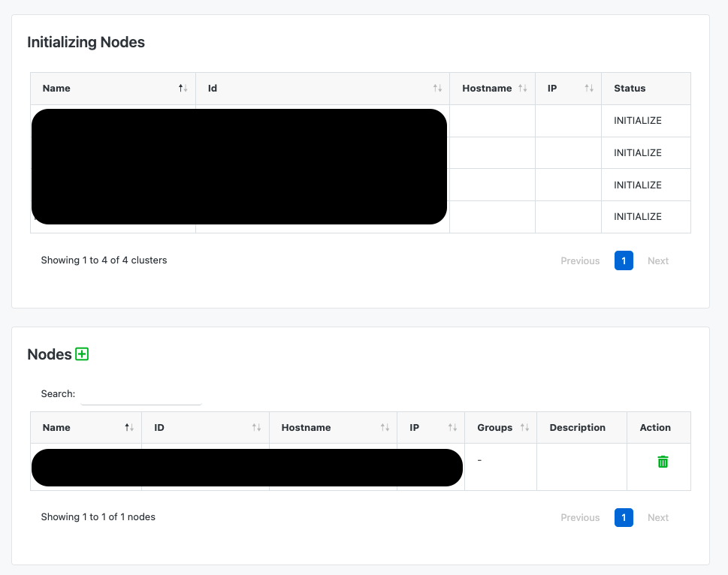Go to Previous page in Nodes table
The image size is (728, 575).
pos(580,517)
